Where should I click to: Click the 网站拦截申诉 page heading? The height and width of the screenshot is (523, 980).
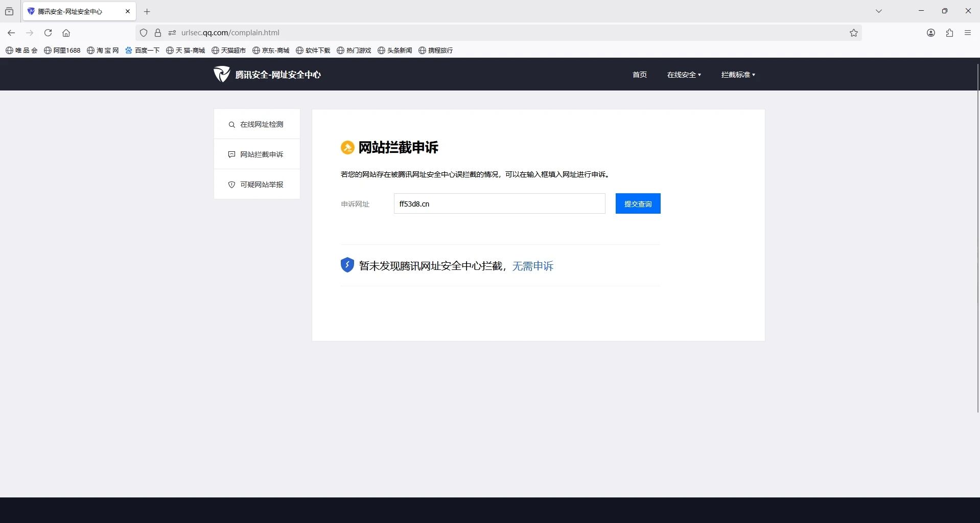coord(399,148)
